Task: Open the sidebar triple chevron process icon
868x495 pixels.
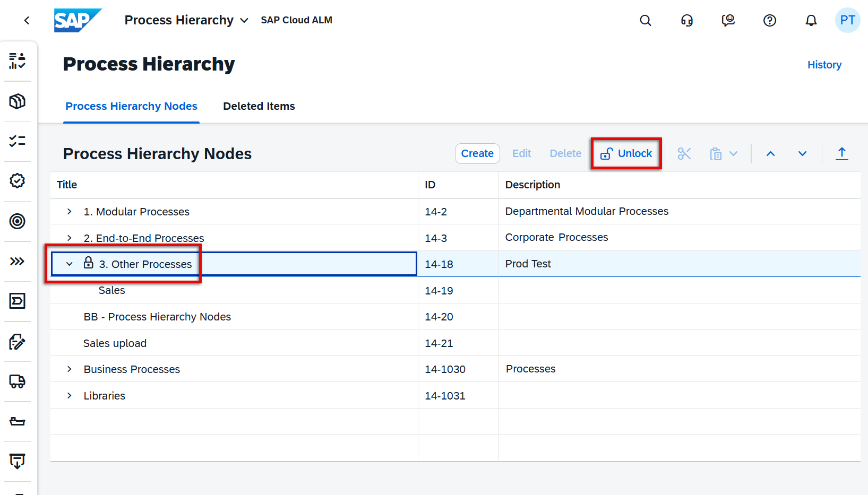Action: [18, 261]
